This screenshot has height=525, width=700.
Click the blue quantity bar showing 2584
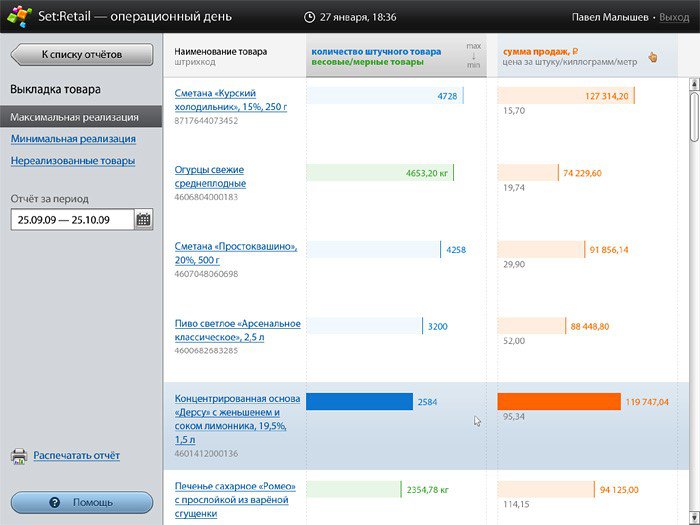point(359,401)
